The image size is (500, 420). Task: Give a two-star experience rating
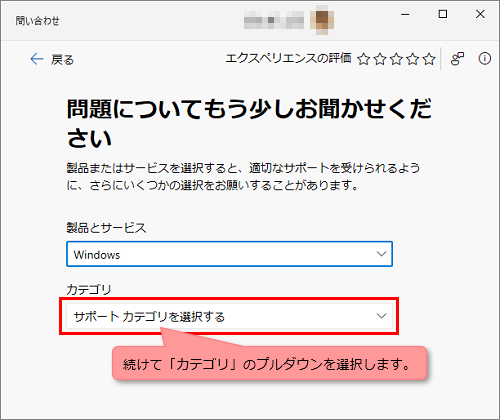click(380, 59)
